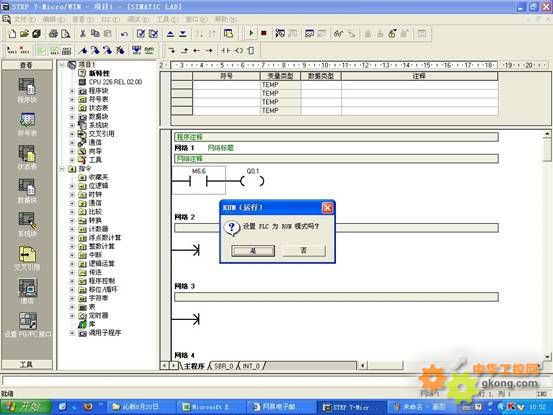553x415 pixels.
Task: Upload from PLC using the up-triangle icon
Action: (x=170, y=34)
